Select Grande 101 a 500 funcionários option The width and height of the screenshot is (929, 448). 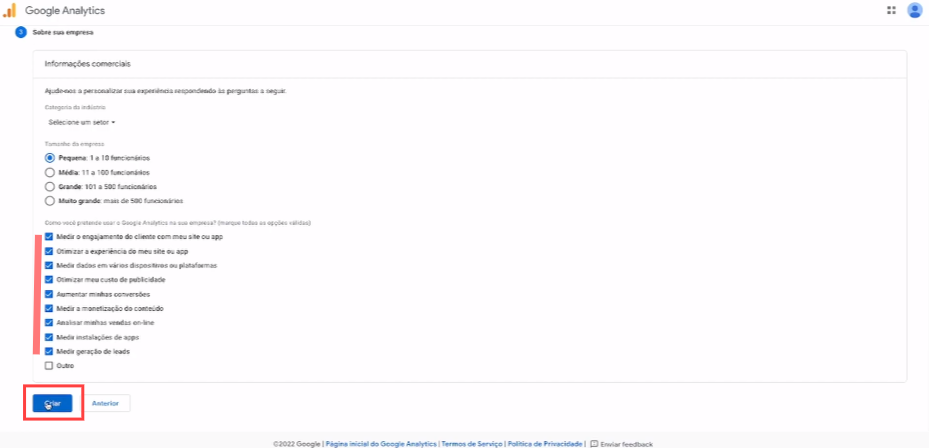click(x=50, y=186)
